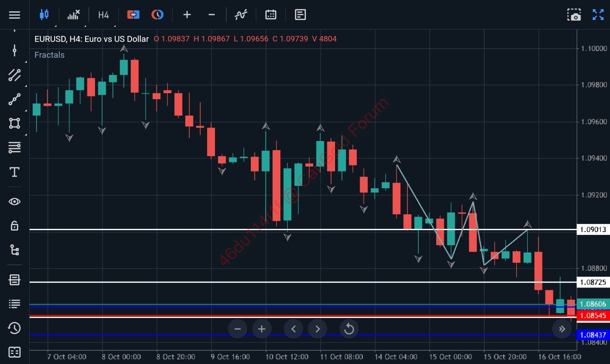Click the 9 Oct 16:00 time label

(230, 357)
